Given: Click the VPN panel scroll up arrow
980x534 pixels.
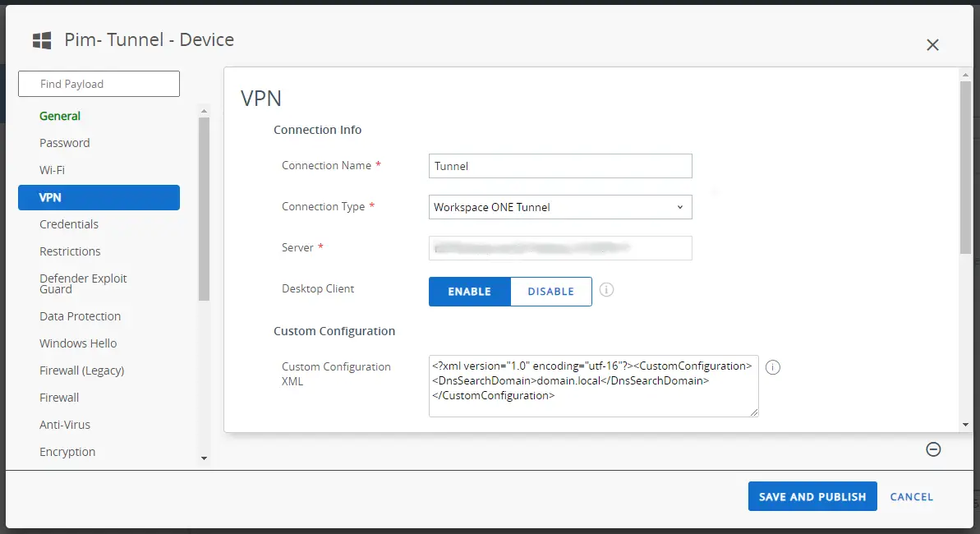Looking at the screenshot, I should pyautogui.click(x=966, y=75).
